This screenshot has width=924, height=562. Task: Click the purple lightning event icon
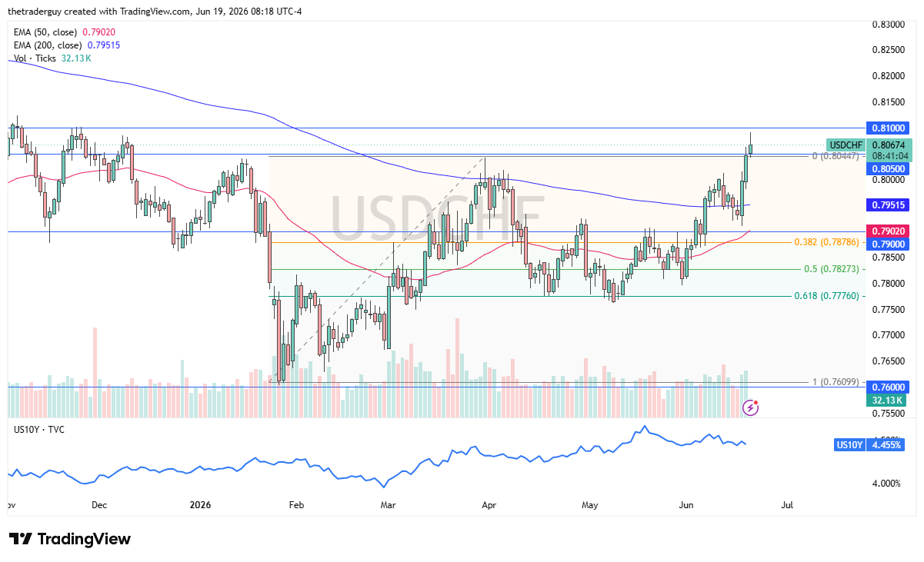(x=751, y=407)
